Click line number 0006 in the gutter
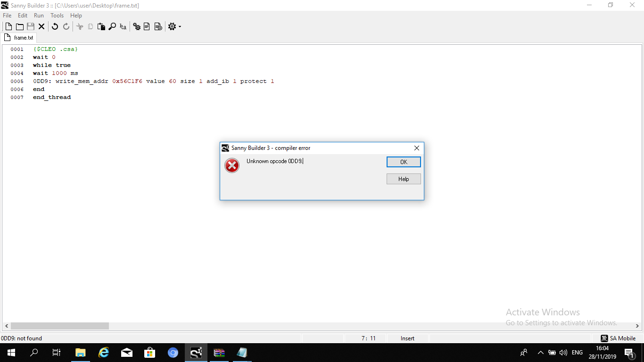This screenshot has height=362, width=644. 17,89
